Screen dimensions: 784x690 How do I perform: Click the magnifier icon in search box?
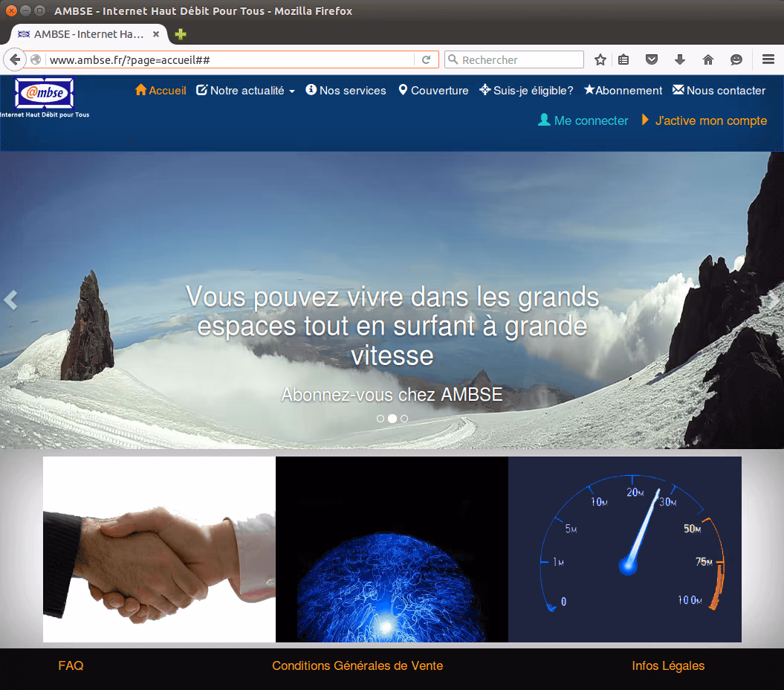pos(453,59)
